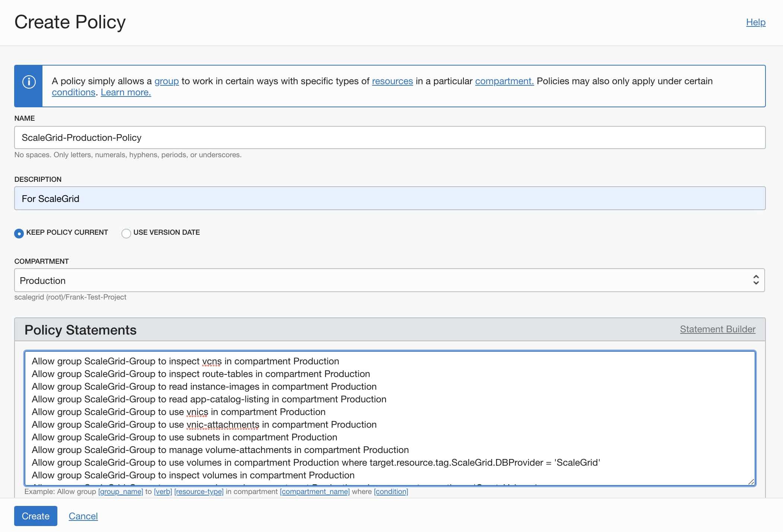Open the Compartment dropdown showing Production

tap(389, 280)
